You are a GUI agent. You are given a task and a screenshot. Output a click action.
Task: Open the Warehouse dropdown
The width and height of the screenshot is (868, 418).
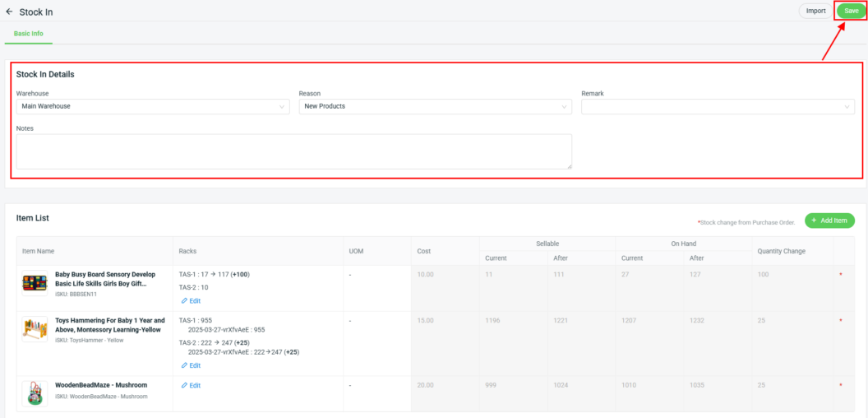click(153, 106)
